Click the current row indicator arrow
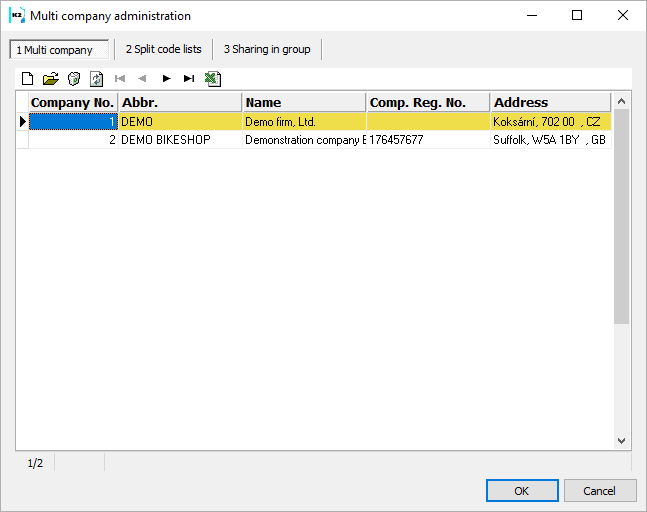The width and height of the screenshot is (647, 512). tap(23, 122)
